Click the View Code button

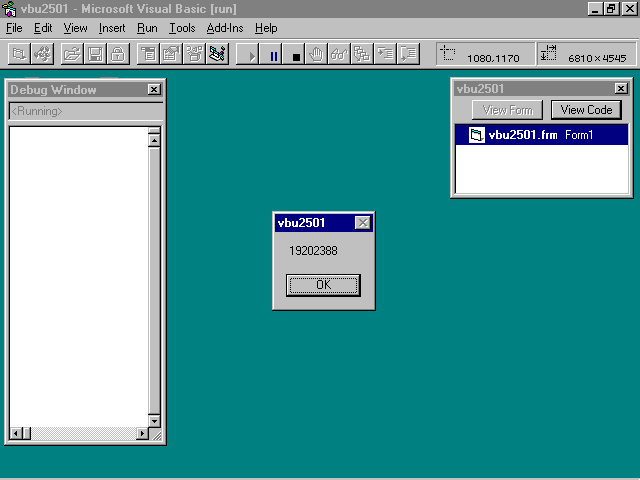click(586, 110)
